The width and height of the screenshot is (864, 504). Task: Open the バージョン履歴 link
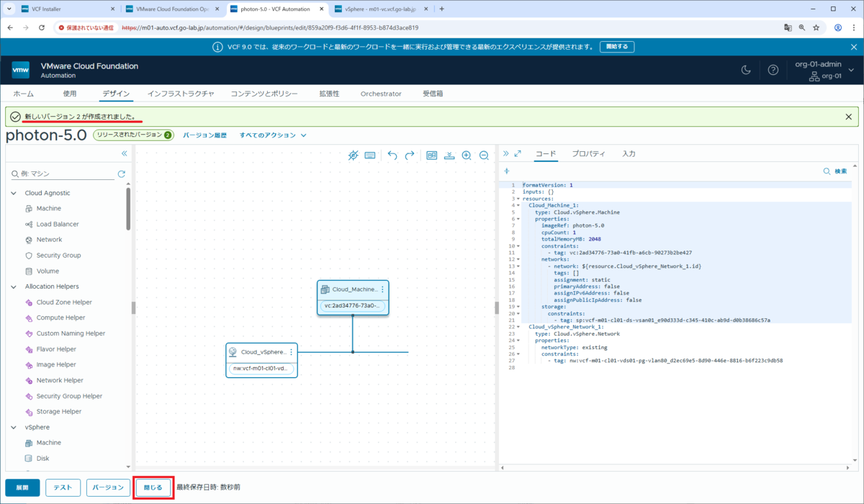(x=204, y=135)
